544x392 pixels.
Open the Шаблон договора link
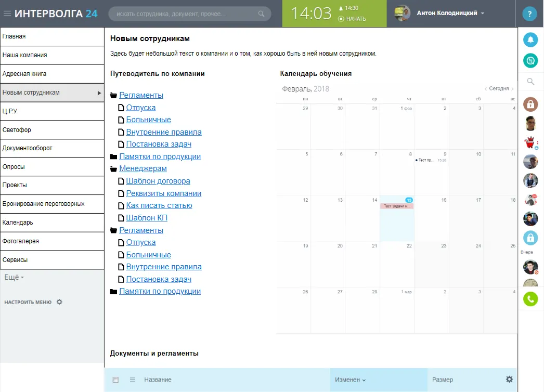coord(160,180)
